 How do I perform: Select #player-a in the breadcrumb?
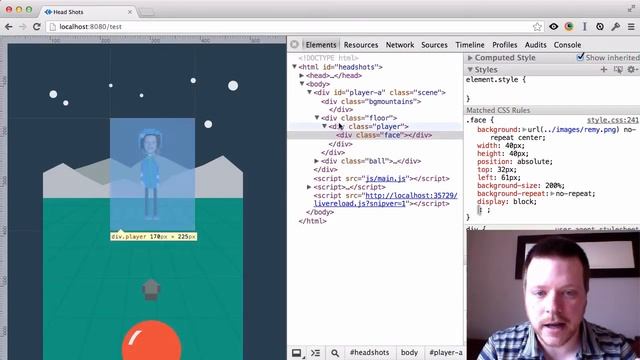coord(445,353)
